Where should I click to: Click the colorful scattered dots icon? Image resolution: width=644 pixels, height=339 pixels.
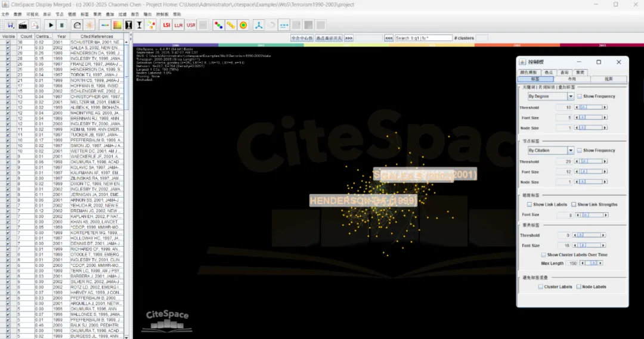[151, 25]
